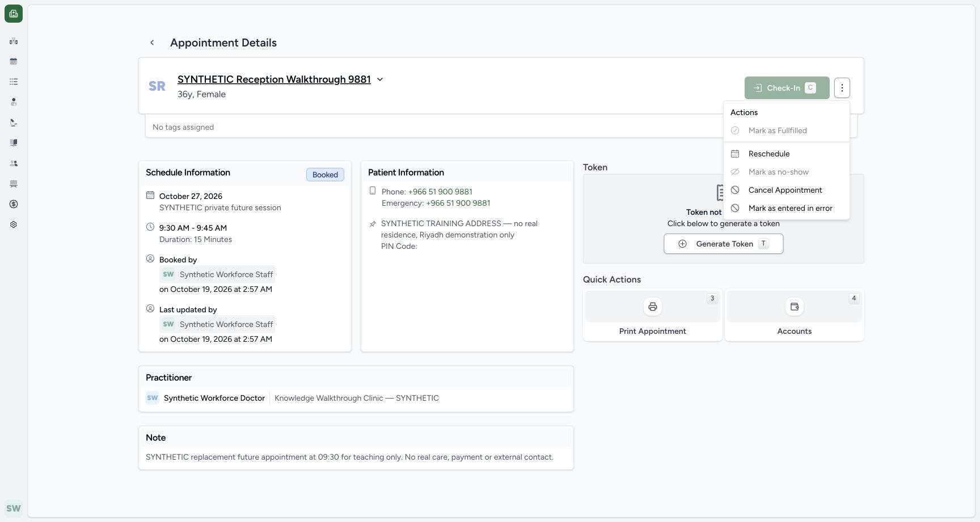Click the 'October 27, 2026' date text
The image size is (980, 522).
191,196
